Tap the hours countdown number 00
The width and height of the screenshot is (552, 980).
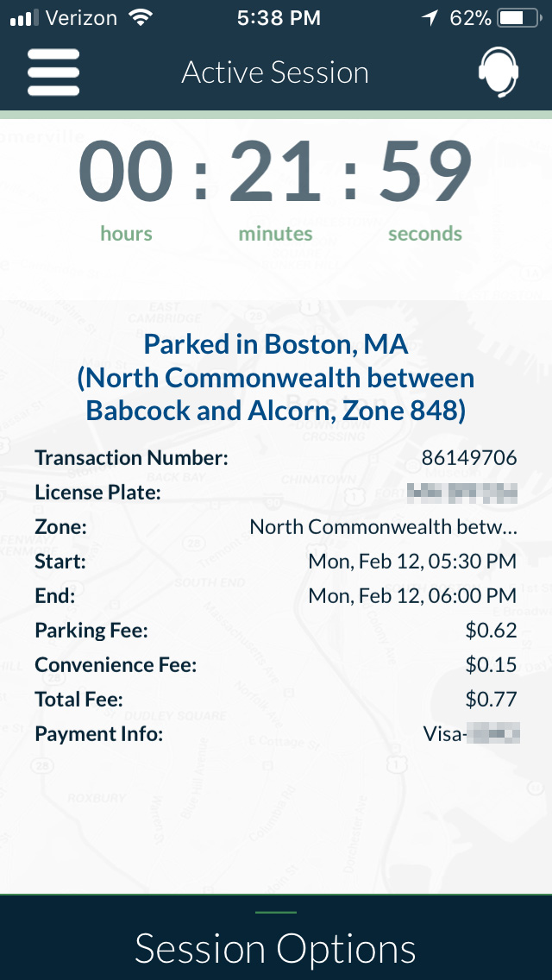click(126, 173)
